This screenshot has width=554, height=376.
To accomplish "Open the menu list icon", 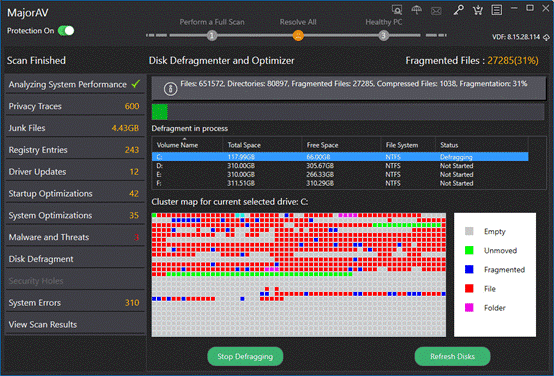I will (x=496, y=10).
